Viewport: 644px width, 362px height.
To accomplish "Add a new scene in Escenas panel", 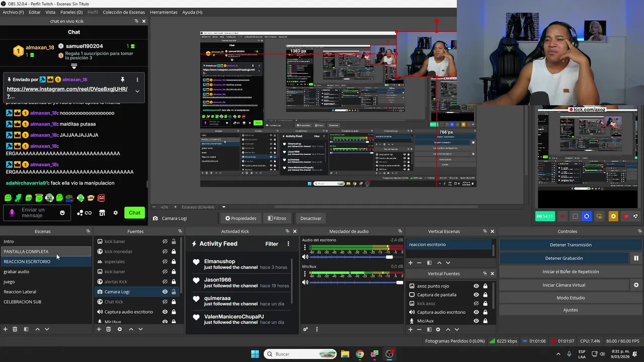I will click(6, 329).
